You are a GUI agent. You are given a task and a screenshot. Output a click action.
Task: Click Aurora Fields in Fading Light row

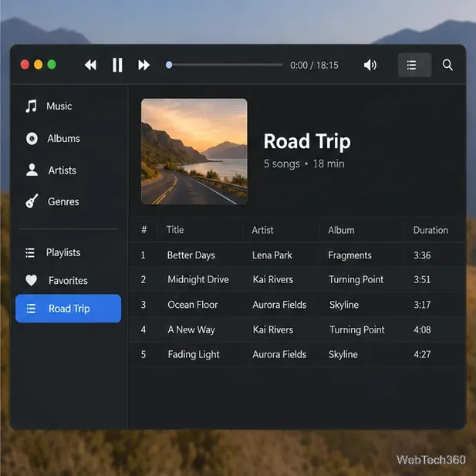coord(279,355)
